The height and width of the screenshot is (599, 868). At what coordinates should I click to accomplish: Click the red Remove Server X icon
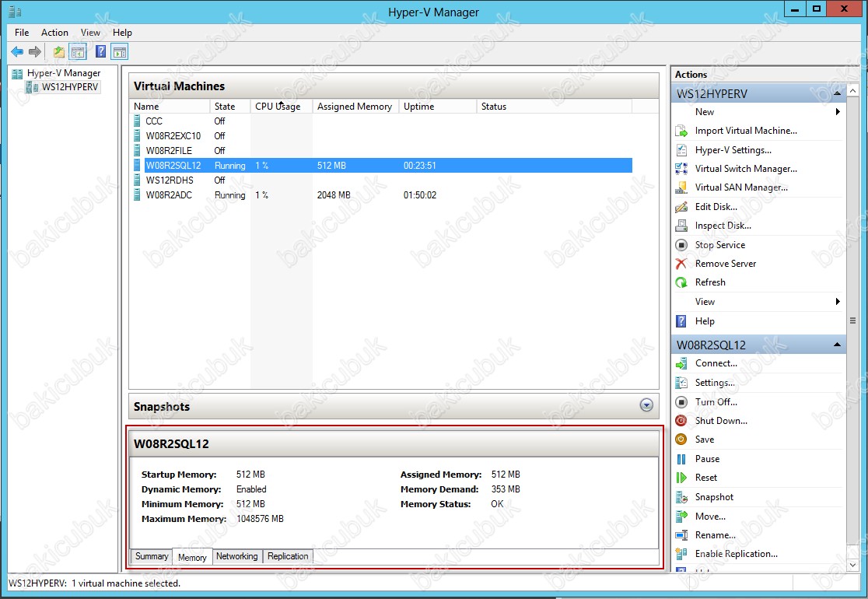pyautogui.click(x=681, y=264)
